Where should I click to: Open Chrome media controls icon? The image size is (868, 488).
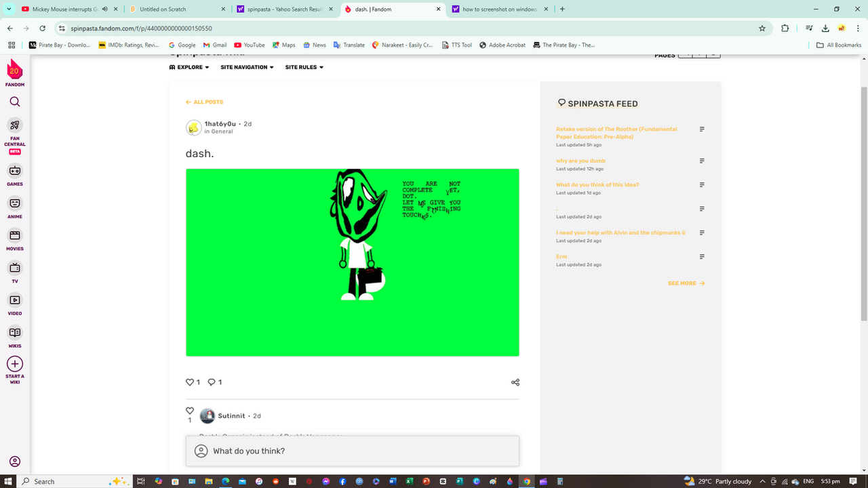(x=809, y=28)
